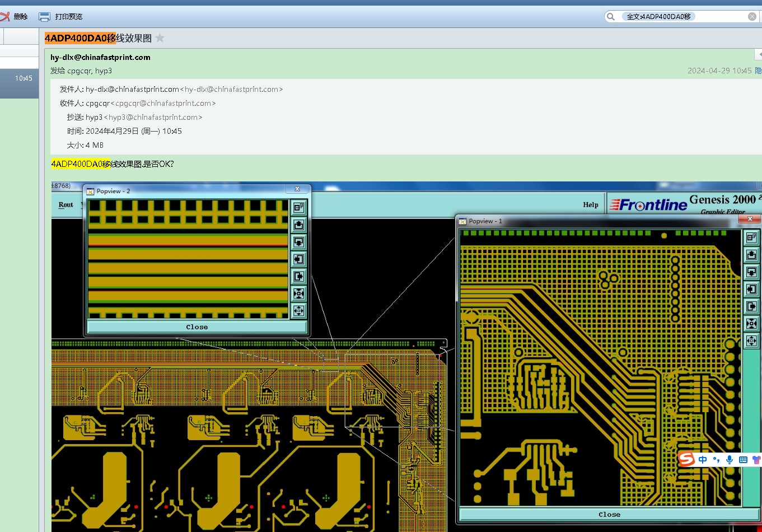This screenshot has width=762, height=532.
Task: Click the 打印预览 print preview label
Action: (69, 16)
